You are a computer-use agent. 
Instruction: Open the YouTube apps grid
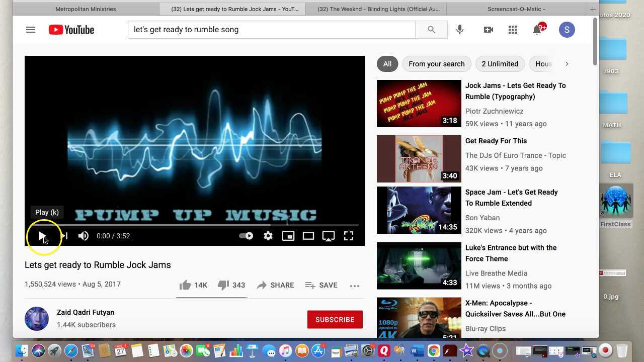click(x=513, y=30)
